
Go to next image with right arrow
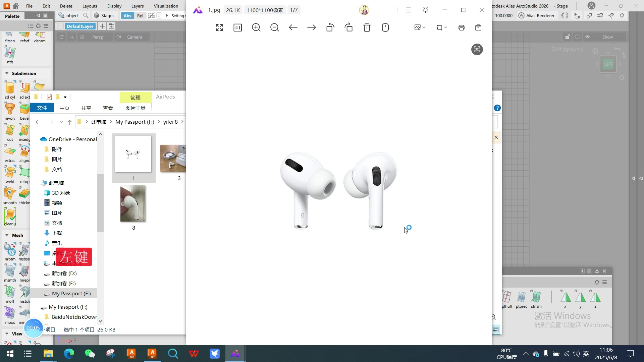(x=311, y=27)
